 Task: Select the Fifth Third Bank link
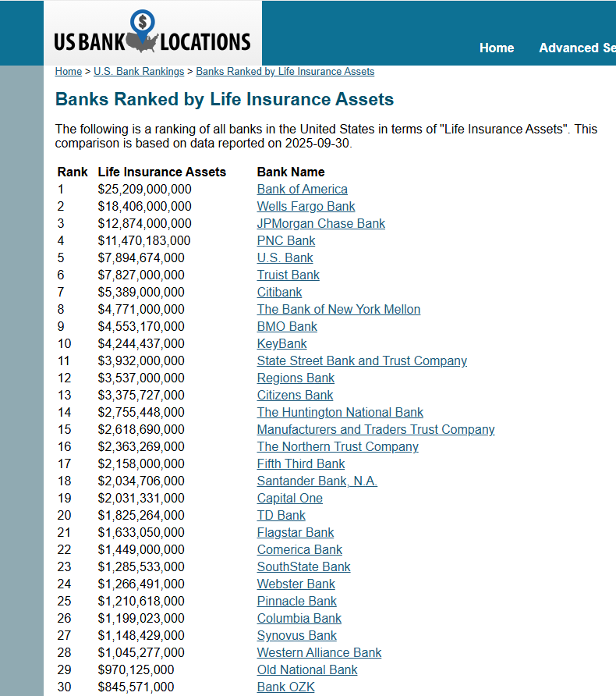tap(301, 463)
